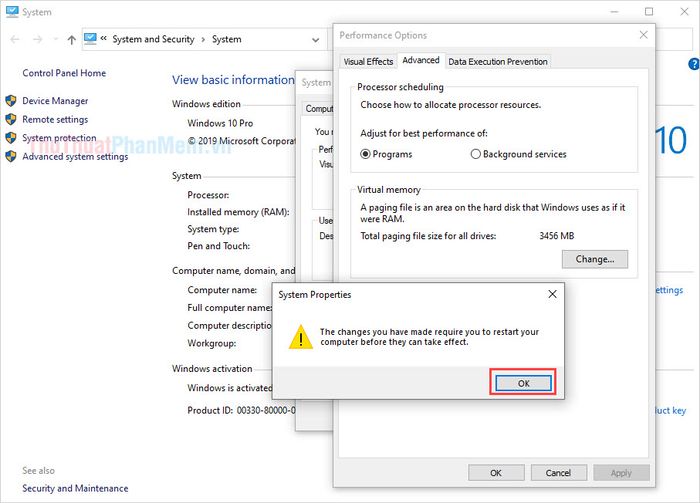
Task: Open the Security and Maintenance link
Action: coord(75,488)
